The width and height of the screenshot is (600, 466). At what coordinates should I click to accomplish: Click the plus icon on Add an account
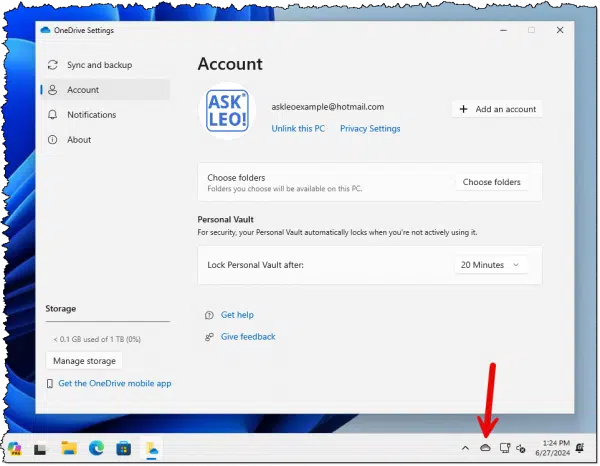[463, 109]
